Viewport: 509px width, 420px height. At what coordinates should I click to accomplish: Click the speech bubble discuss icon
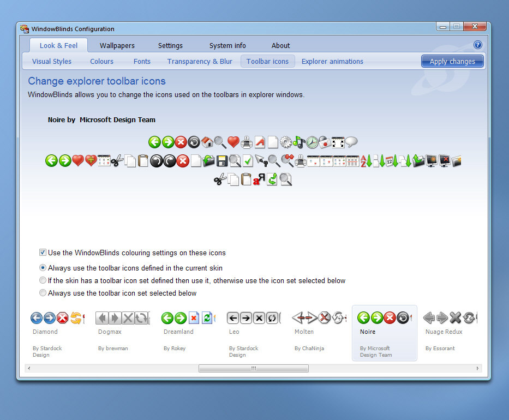(x=351, y=142)
